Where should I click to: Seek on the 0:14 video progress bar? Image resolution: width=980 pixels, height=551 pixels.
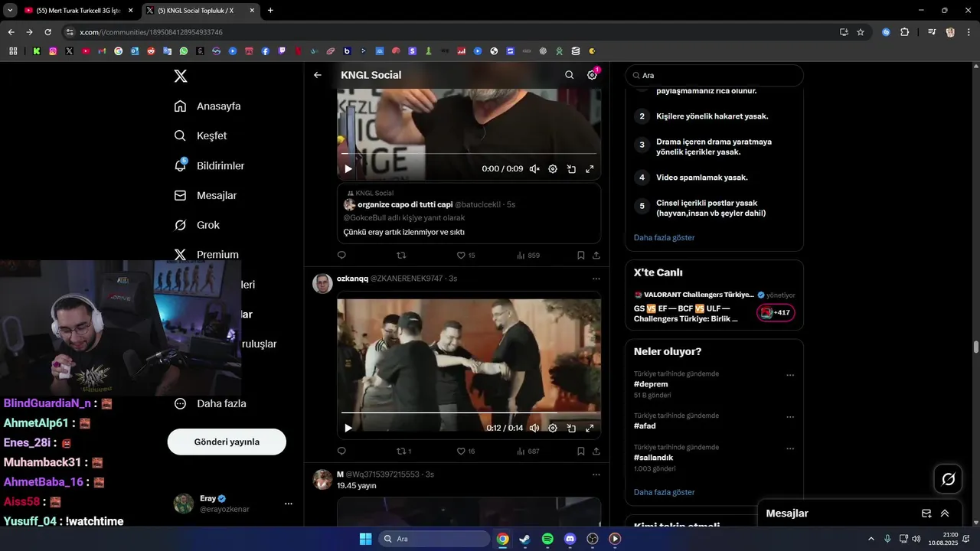469,413
